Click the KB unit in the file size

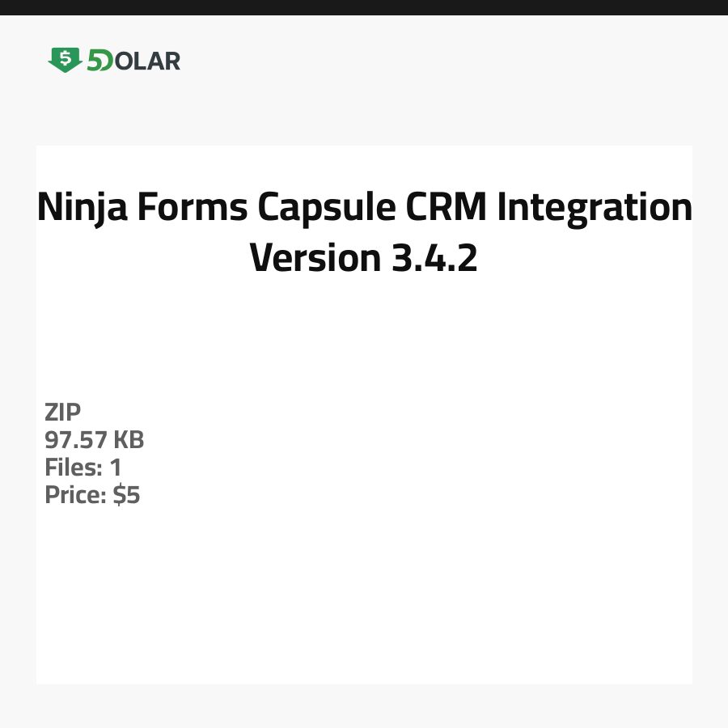coord(128,440)
